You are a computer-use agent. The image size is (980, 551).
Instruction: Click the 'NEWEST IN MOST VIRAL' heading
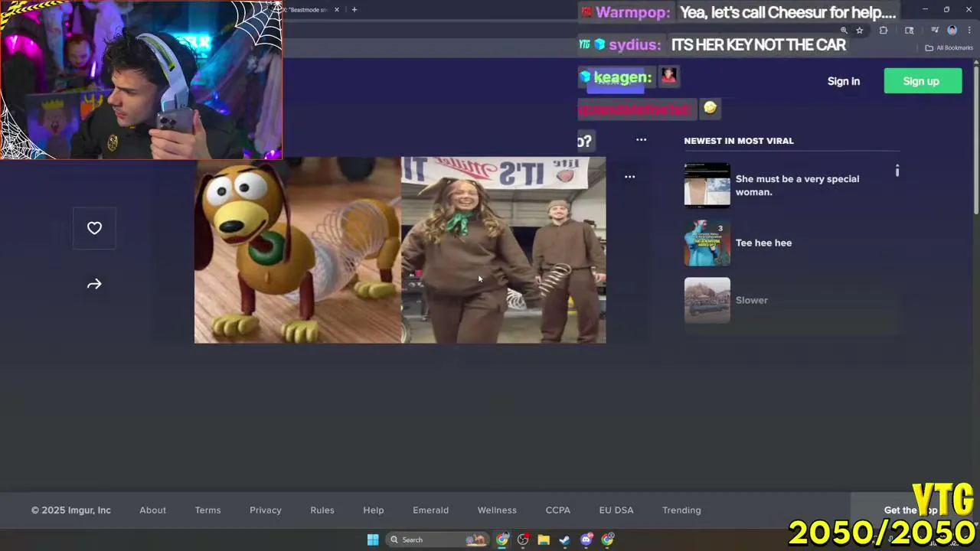pyautogui.click(x=739, y=141)
